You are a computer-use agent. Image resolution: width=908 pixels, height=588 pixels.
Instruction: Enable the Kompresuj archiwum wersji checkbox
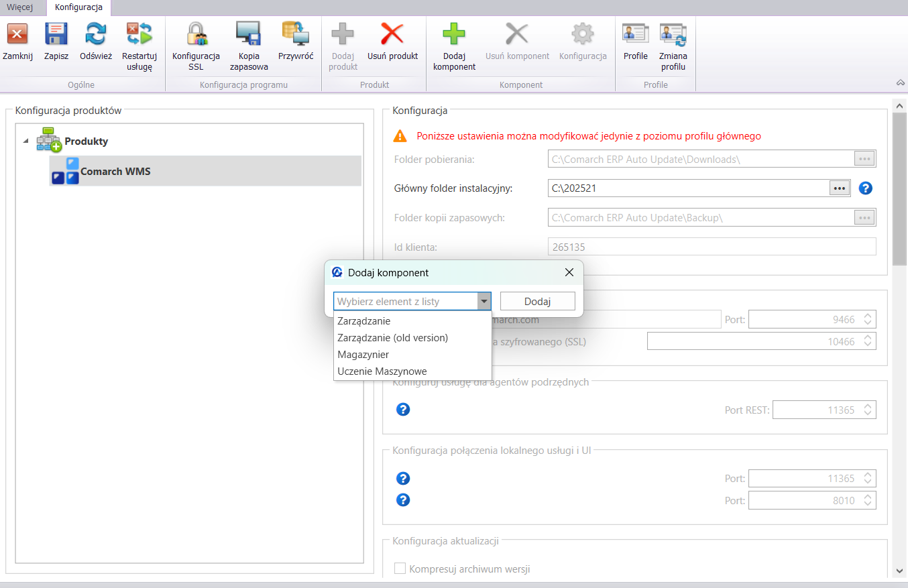point(400,569)
